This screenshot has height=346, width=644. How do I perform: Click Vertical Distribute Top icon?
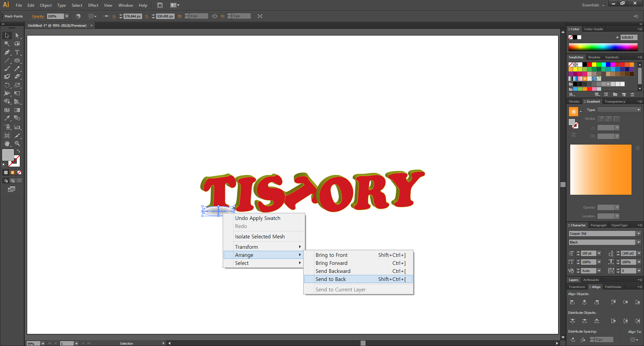572,321
